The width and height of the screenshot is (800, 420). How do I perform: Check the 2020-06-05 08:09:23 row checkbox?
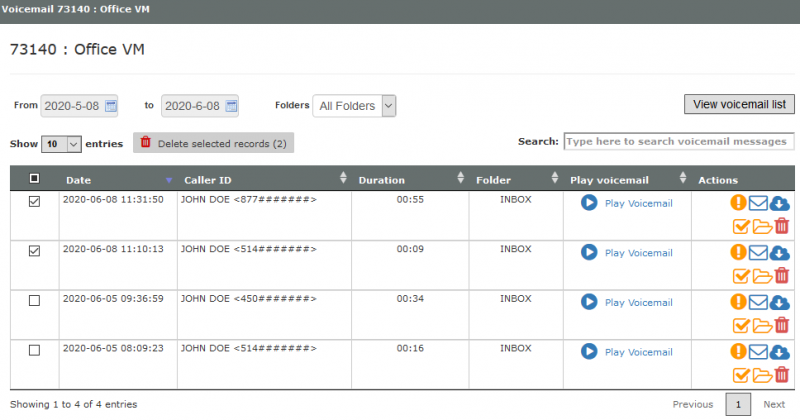pos(34,350)
